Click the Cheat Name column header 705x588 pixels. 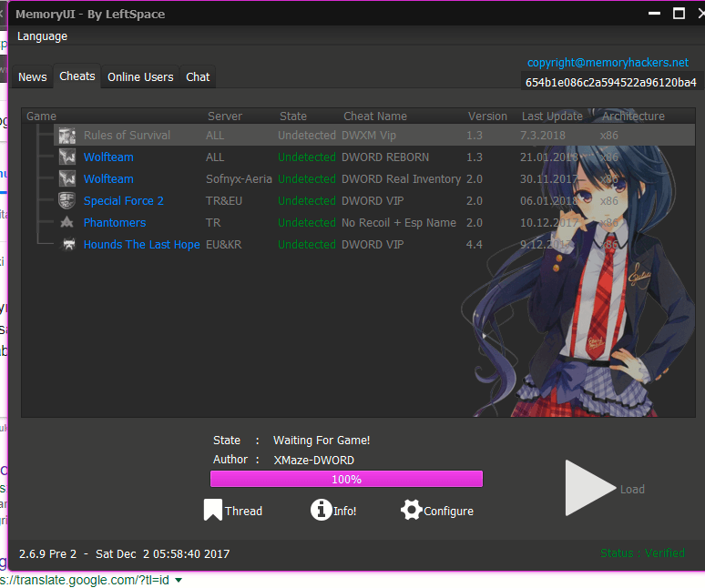(375, 117)
